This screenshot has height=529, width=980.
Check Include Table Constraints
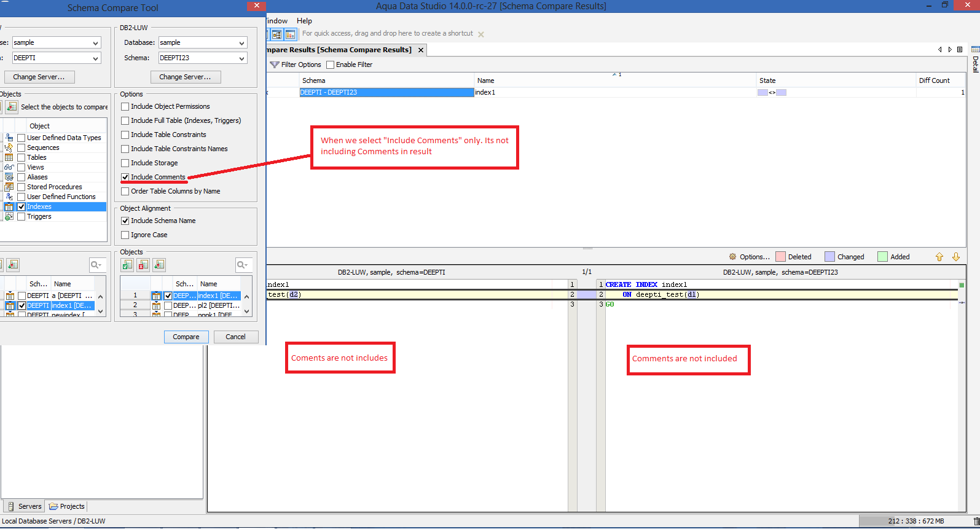[x=125, y=135]
